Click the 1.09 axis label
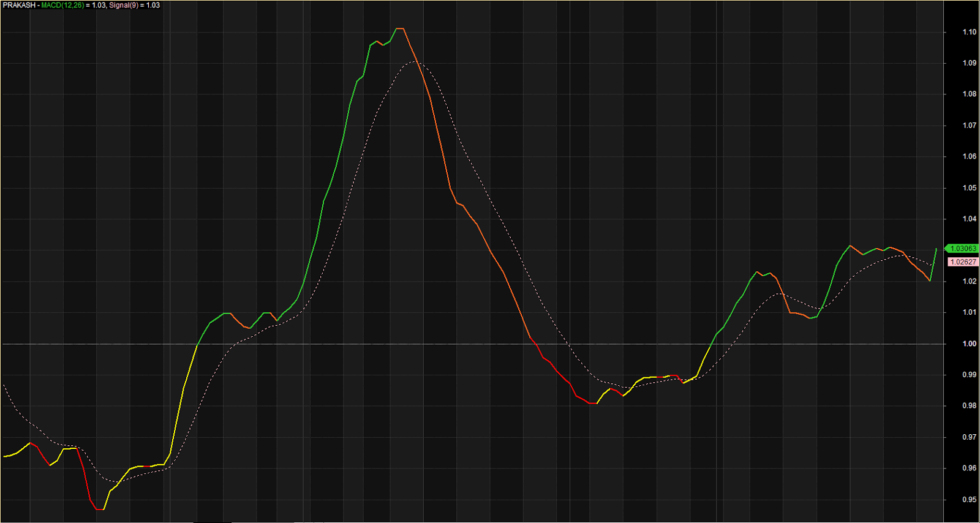This screenshot has height=523, width=980. (970, 63)
